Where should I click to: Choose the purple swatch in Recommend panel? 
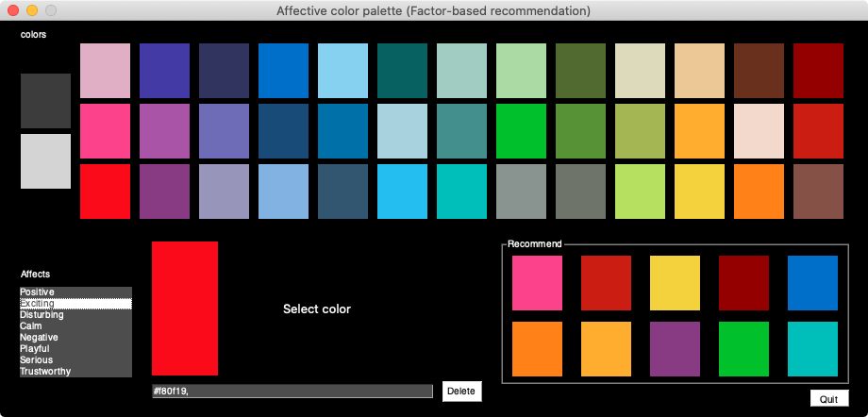675,349
